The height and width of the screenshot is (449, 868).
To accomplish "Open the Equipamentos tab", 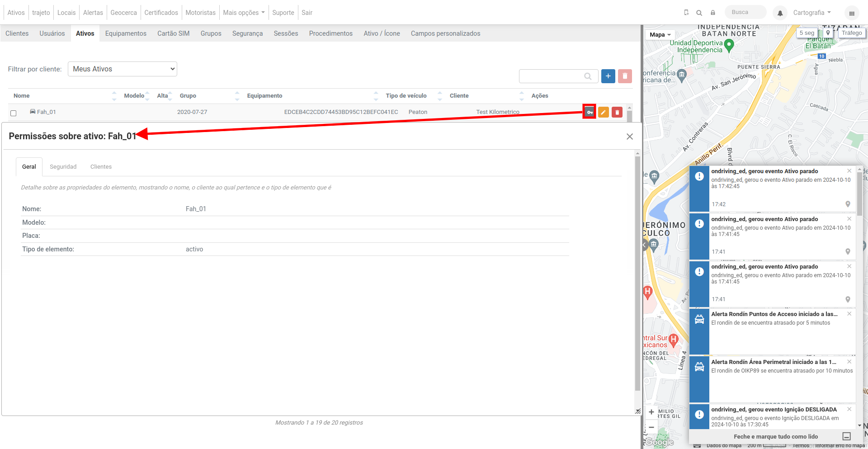I will point(126,33).
